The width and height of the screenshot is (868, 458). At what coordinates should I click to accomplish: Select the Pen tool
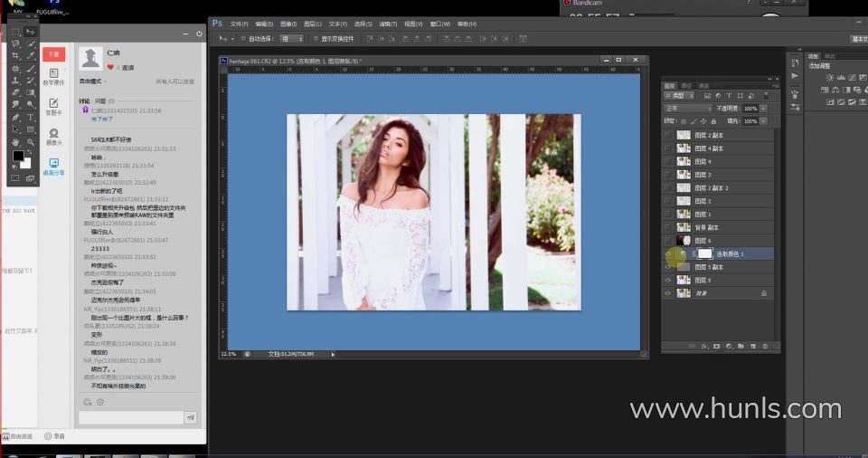[x=15, y=118]
